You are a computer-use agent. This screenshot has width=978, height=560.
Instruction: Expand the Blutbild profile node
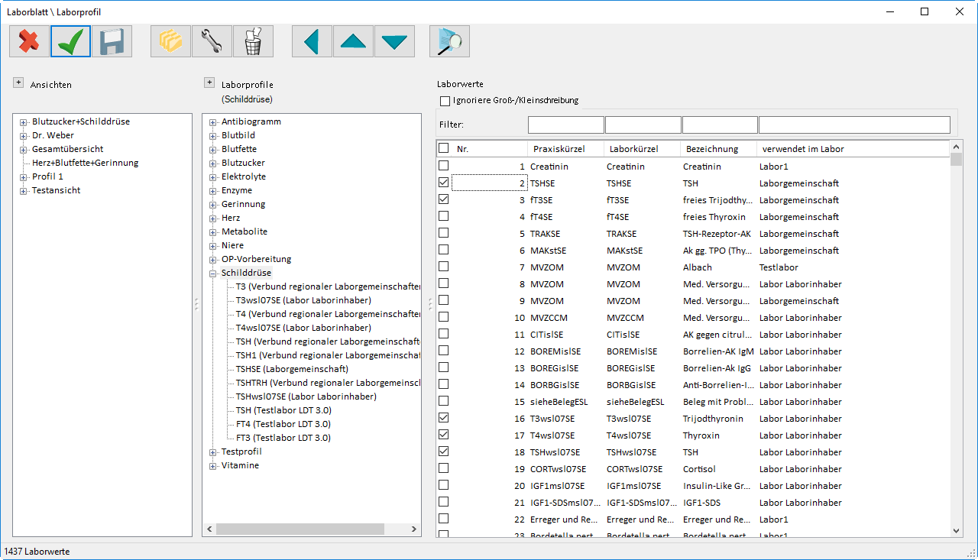click(213, 136)
